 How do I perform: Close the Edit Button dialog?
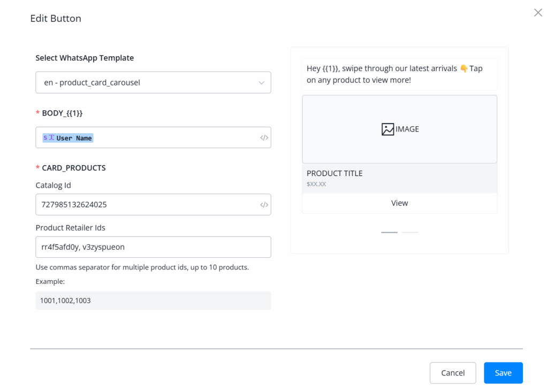pyautogui.click(x=538, y=13)
